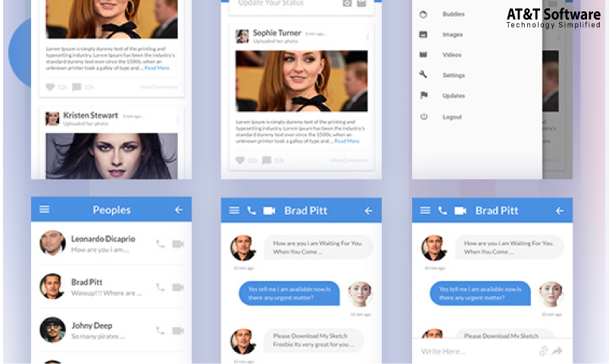This screenshot has height=364, width=609.
Task: Like the Sophie Turner post with heart
Action: point(240,160)
